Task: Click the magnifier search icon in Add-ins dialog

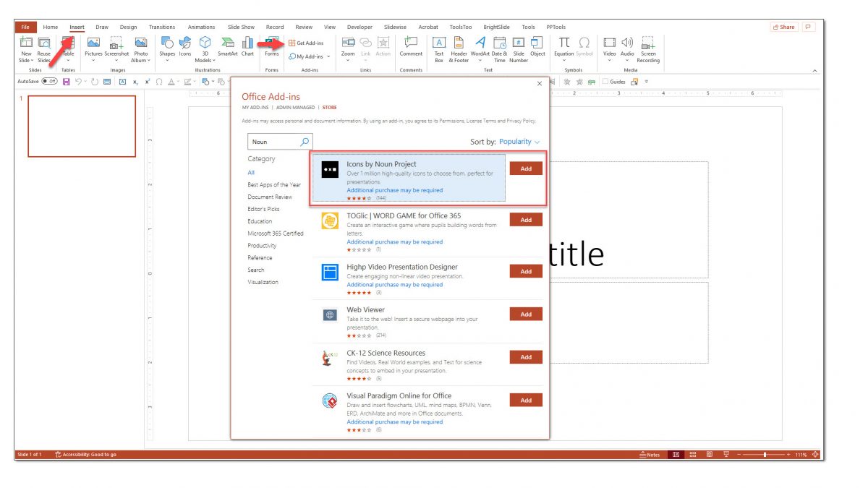Action: pyautogui.click(x=305, y=142)
